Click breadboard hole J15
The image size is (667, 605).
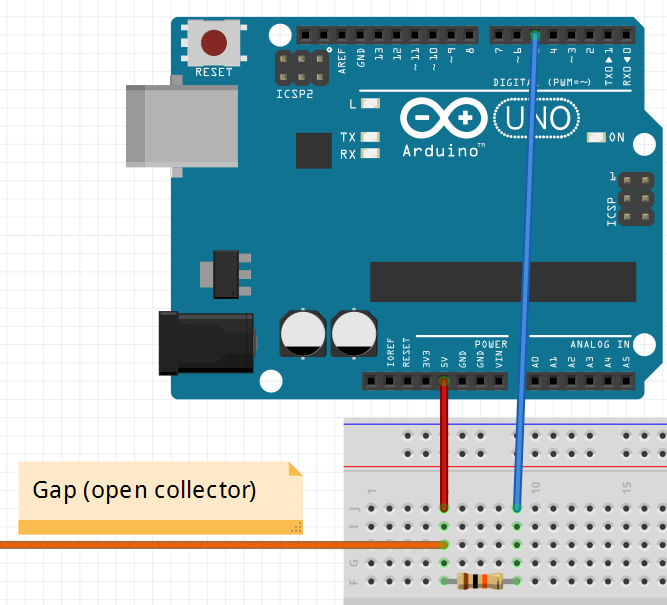(626, 508)
